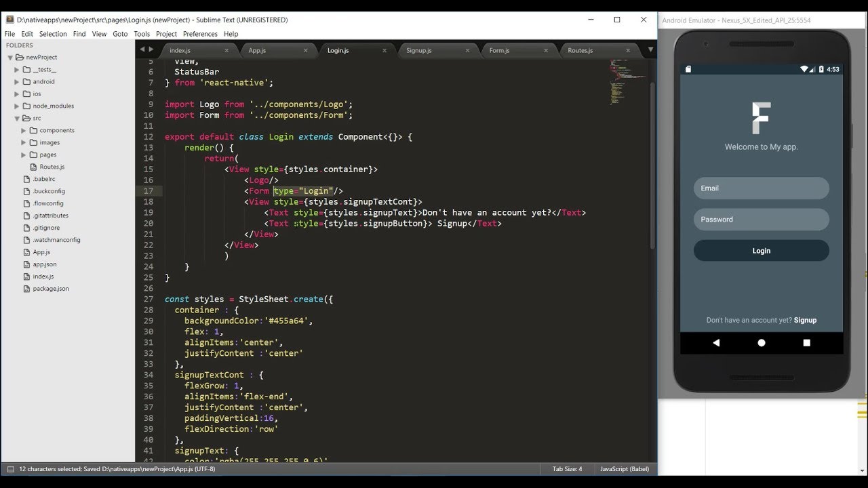Open the Tools menu
The width and height of the screenshot is (868, 488).
tap(142, 34)
